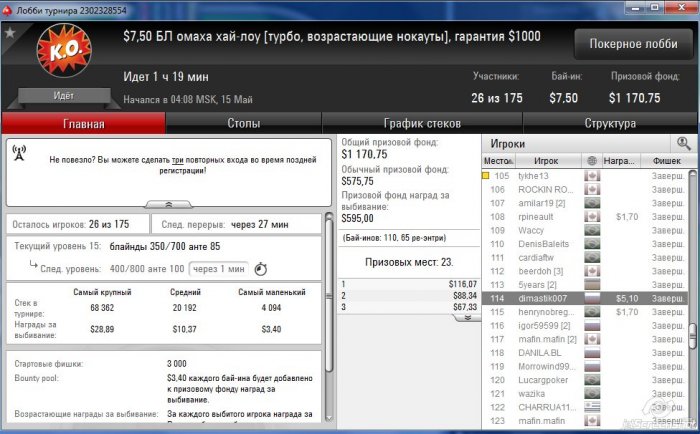The width and height of the screenshot is (700, 434).
Task: Select player row wazika
Action: pyautogui.click(x=584, y=393)
